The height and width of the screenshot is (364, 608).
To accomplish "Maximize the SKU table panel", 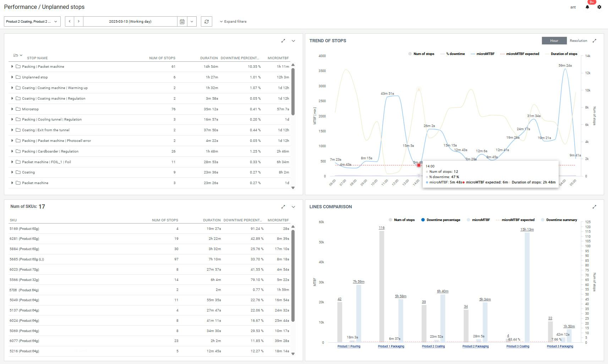I will click(283, 207).
